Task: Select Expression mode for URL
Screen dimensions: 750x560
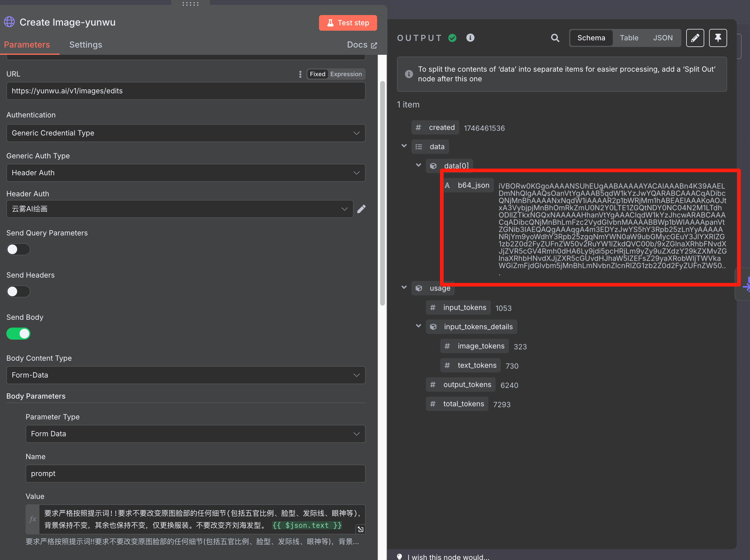Action: 346,74
